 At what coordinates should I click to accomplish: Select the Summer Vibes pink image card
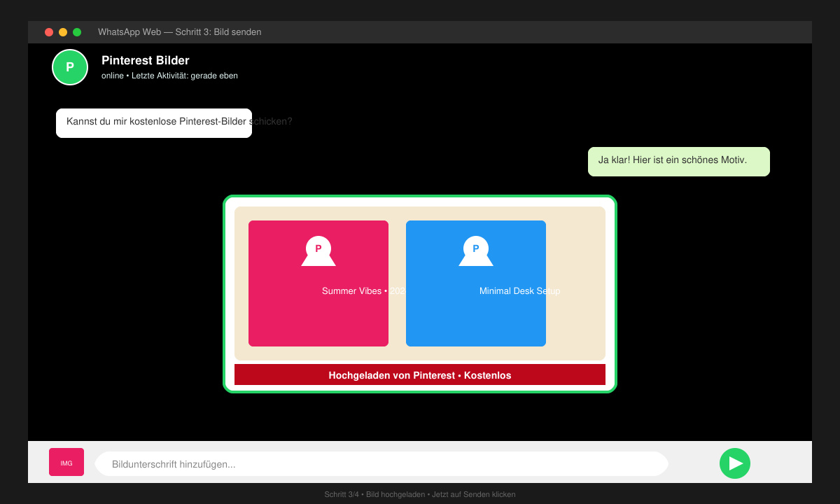[x=318, y=283]
